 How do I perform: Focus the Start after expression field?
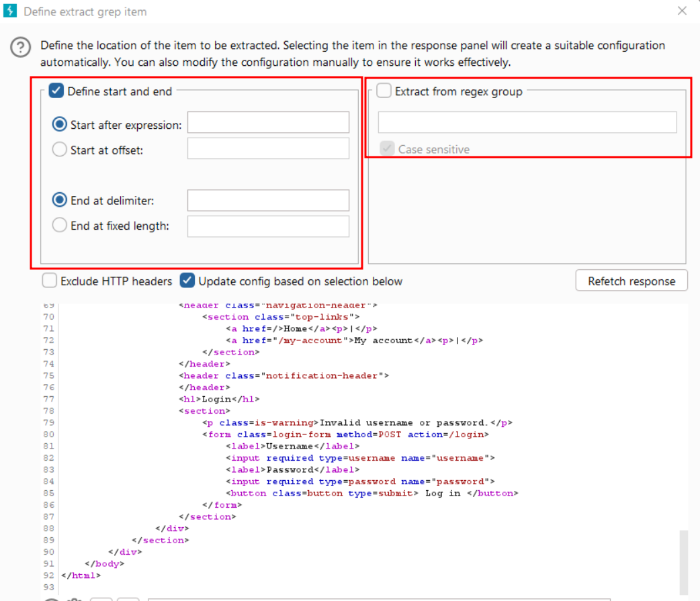pos(268,123)
